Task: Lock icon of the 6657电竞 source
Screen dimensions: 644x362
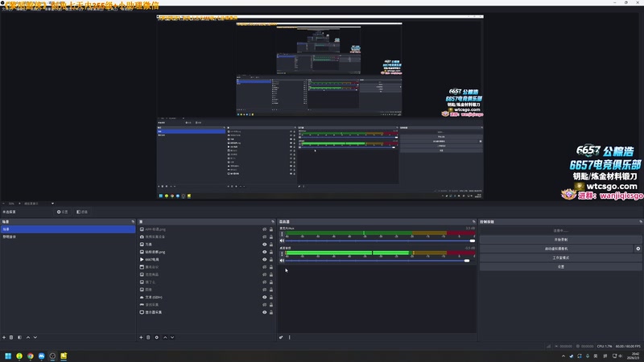Action: (x=271, y=259)
